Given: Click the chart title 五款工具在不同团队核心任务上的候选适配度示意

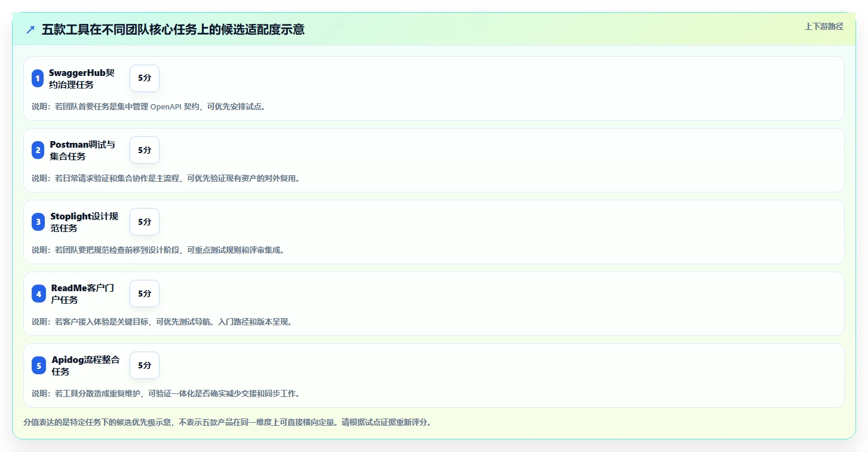Looking at the screenshot, I should click(x=173, y=29).
